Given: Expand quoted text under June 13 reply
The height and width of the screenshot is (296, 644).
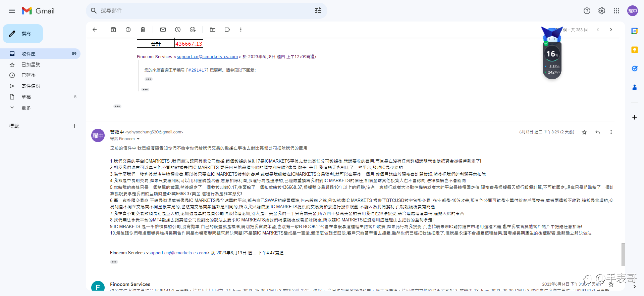Looking at the screenshot, I should [x=114, y=262].
